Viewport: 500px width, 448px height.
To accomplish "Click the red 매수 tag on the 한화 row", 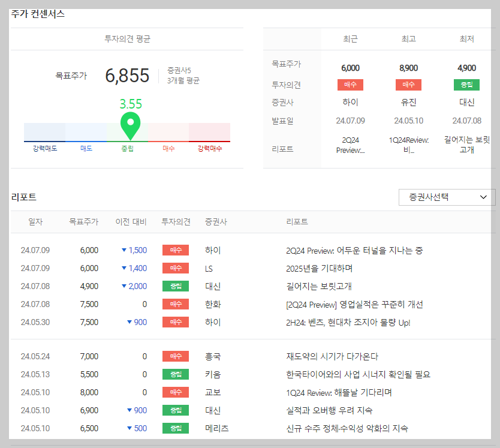I will 175,304.
